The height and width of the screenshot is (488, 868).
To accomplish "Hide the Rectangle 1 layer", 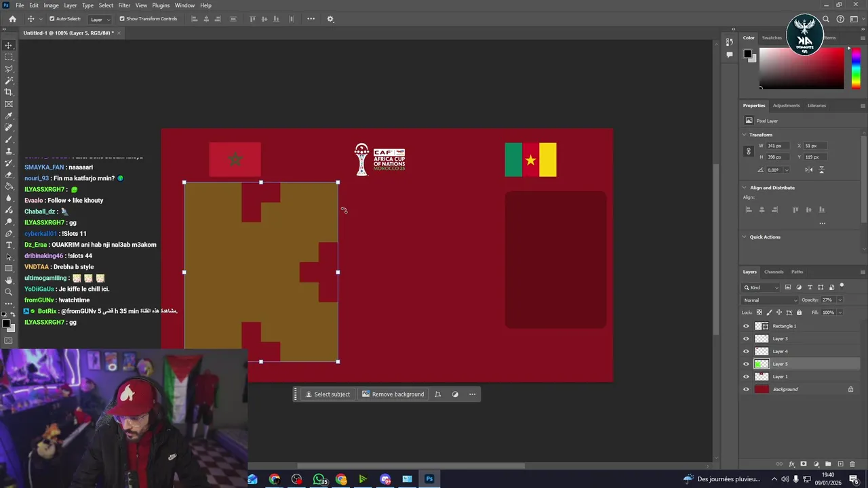I will coord(746,326).
